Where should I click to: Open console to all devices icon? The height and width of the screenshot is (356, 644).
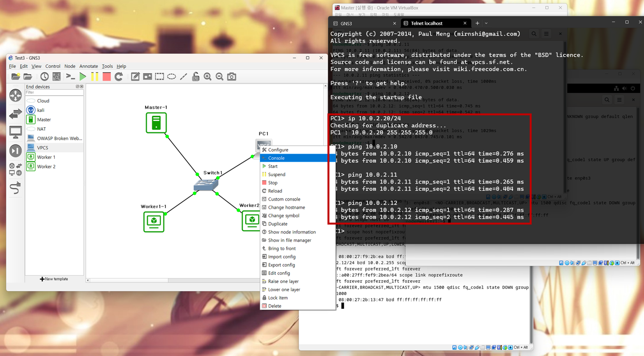point(70,77)
